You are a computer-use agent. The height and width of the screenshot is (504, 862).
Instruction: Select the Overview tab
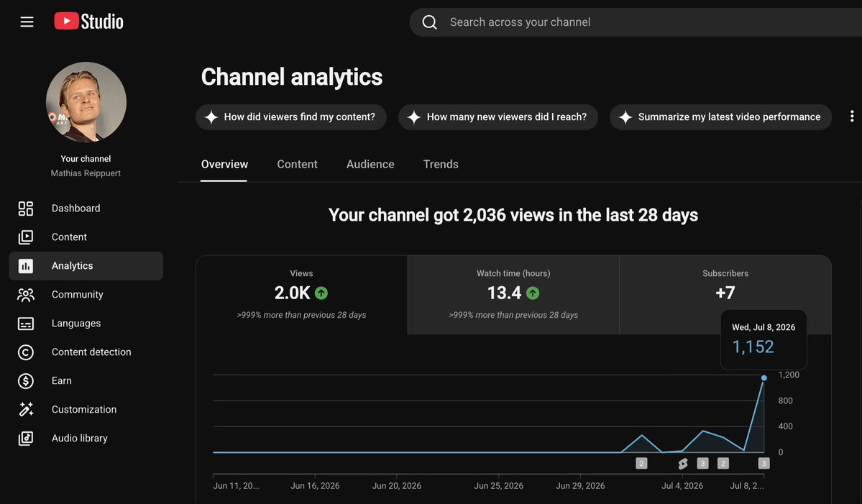[224, 165]
